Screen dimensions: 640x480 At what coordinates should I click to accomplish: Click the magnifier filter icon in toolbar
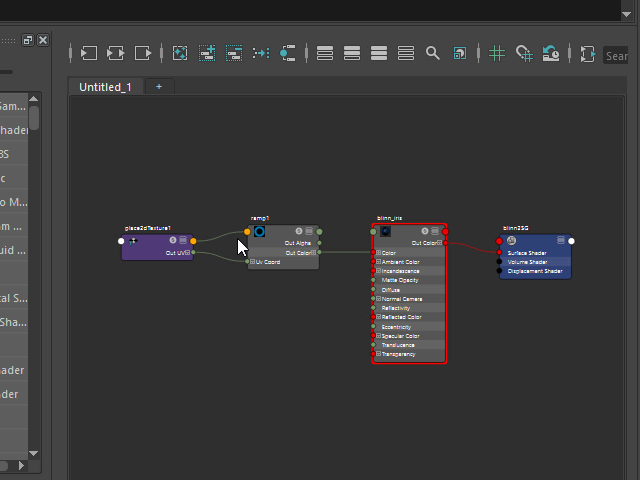click(x=432, y=53)
